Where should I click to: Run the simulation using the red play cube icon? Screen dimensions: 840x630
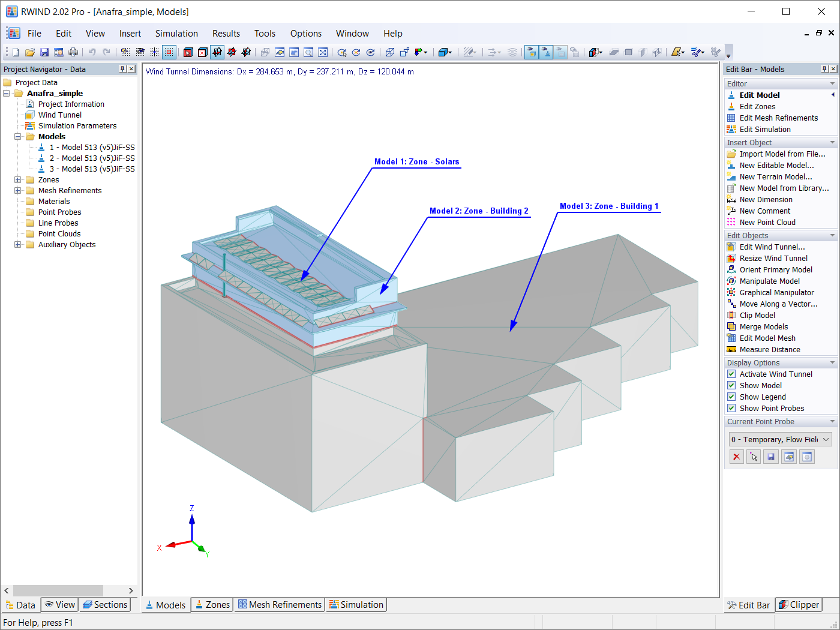pyautogui.click(x=188, y=52)
